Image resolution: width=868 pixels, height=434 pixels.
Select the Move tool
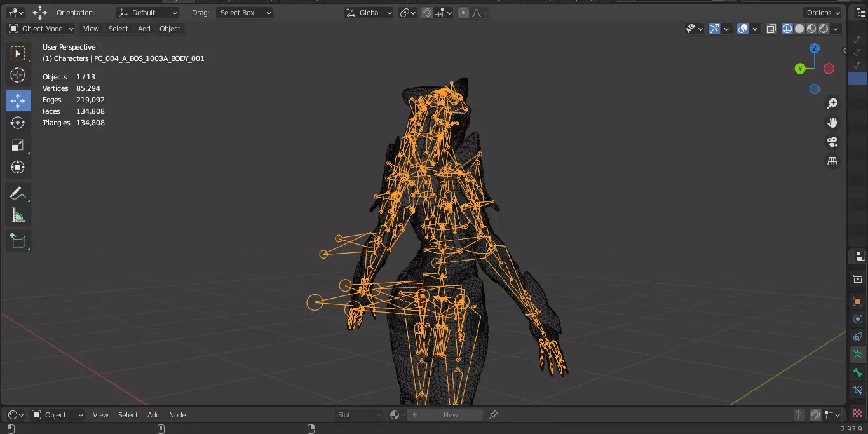[18, 100]
